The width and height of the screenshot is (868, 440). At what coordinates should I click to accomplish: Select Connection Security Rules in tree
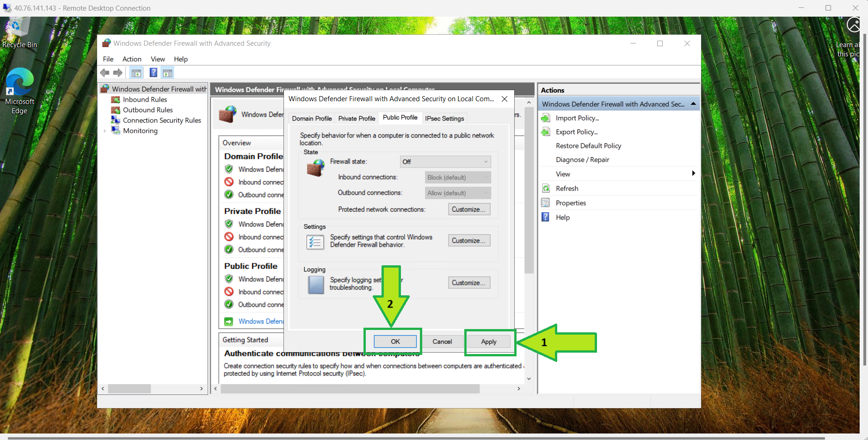point(162,120)
